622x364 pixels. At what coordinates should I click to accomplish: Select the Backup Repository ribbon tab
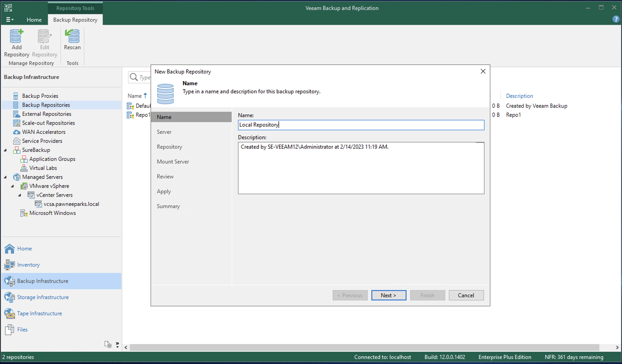click(75, 20)
